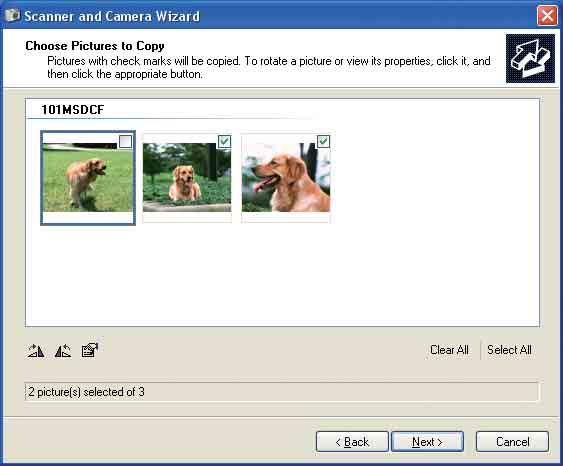This screenshot has height=466, width=563.
Task: Click the Clear All link
Action: (449, 350)
